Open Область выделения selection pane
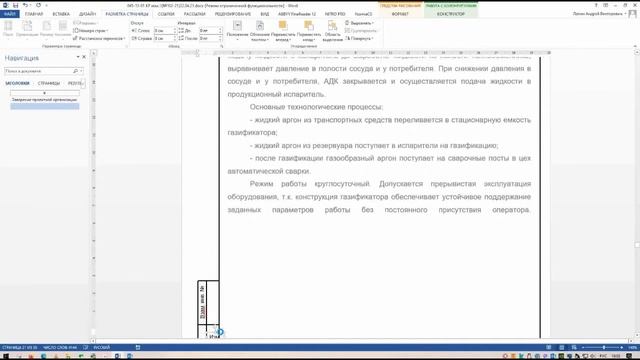Viewport: 640px width, 360px height. (332, 30)
